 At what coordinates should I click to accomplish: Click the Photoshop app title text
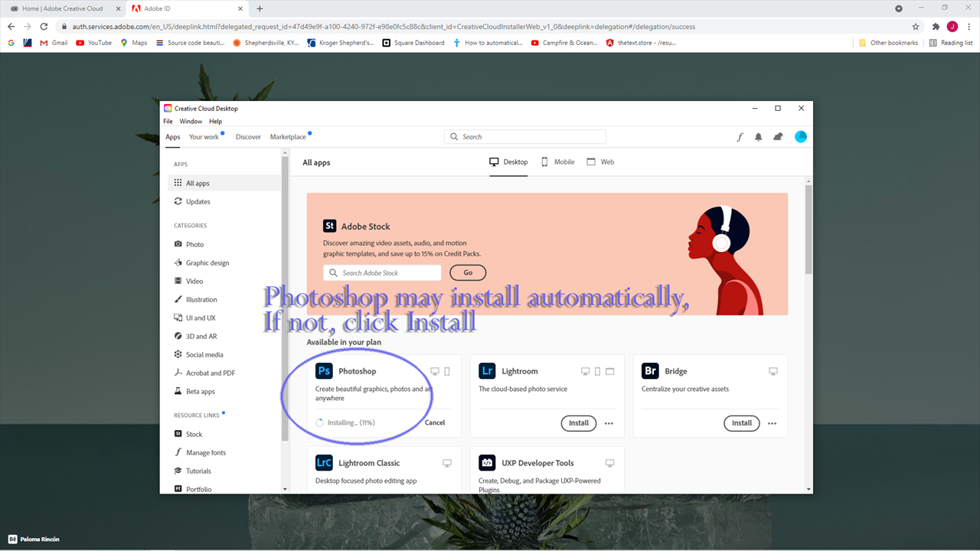(358, 371)
